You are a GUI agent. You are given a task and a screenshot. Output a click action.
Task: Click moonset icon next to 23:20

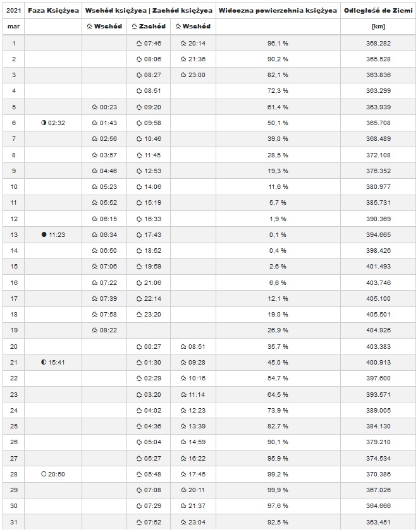[139, 315]
